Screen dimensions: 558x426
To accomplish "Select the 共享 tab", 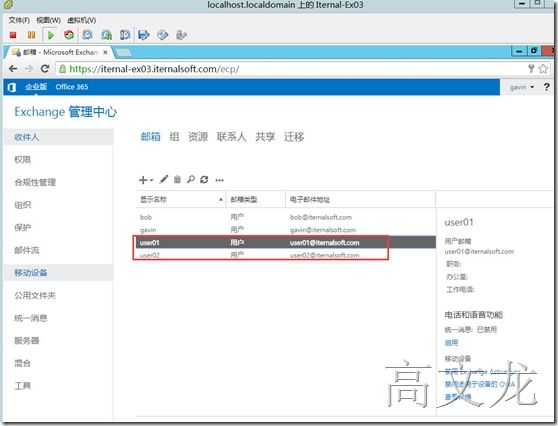I will (265, 137).
